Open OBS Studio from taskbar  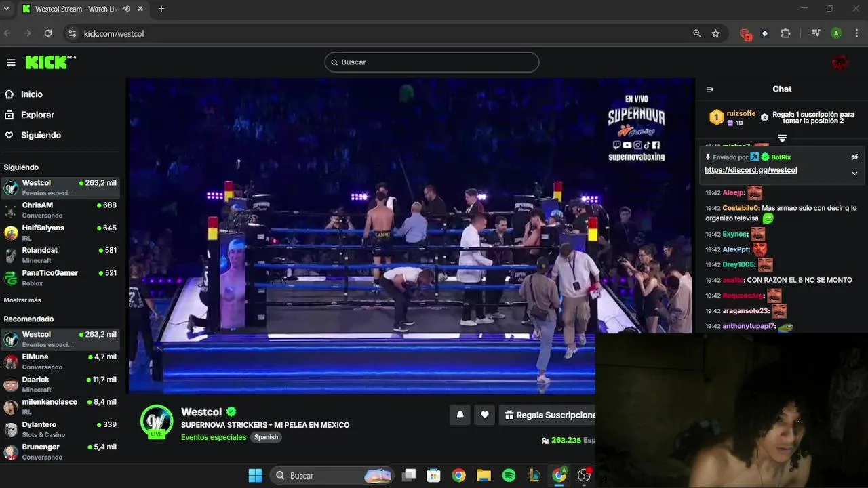[584, 476]
